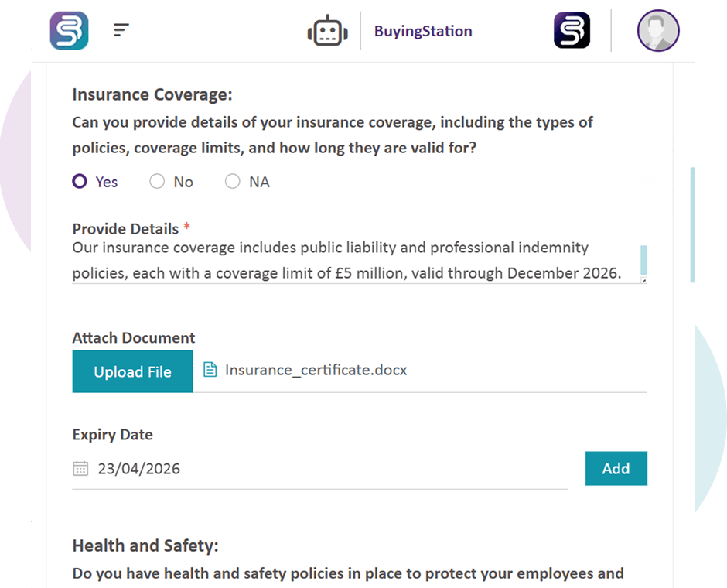Click the BuyingStation title text
This screenshot has height=588, width=727.
(x=423, y=32)
